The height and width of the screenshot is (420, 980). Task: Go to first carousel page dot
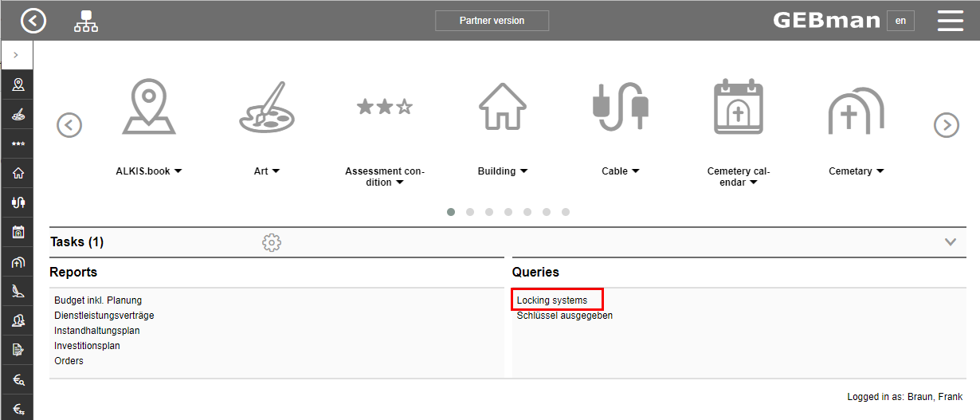click(451, 212)
